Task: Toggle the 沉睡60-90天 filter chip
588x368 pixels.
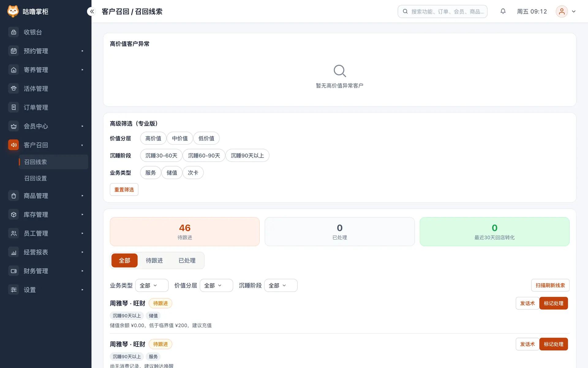Action: point(204,155)
